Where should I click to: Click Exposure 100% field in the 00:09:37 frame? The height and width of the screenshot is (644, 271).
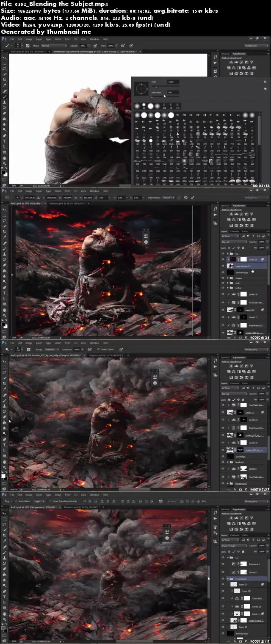(77, 350)
